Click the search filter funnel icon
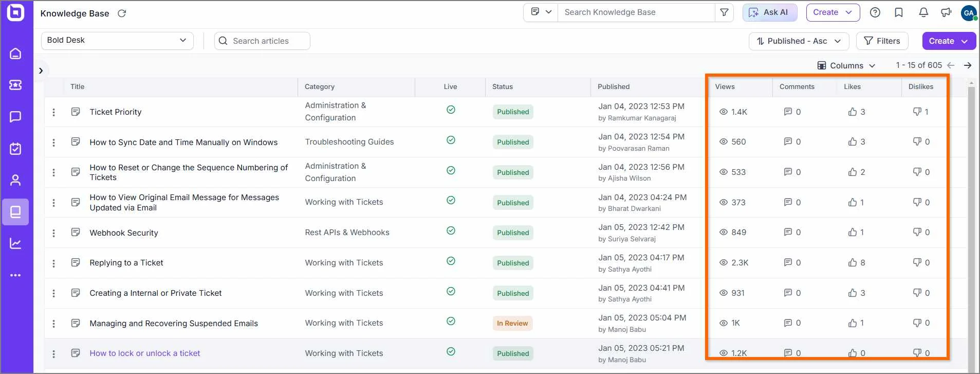980x374 pixels. coord(724,12)
